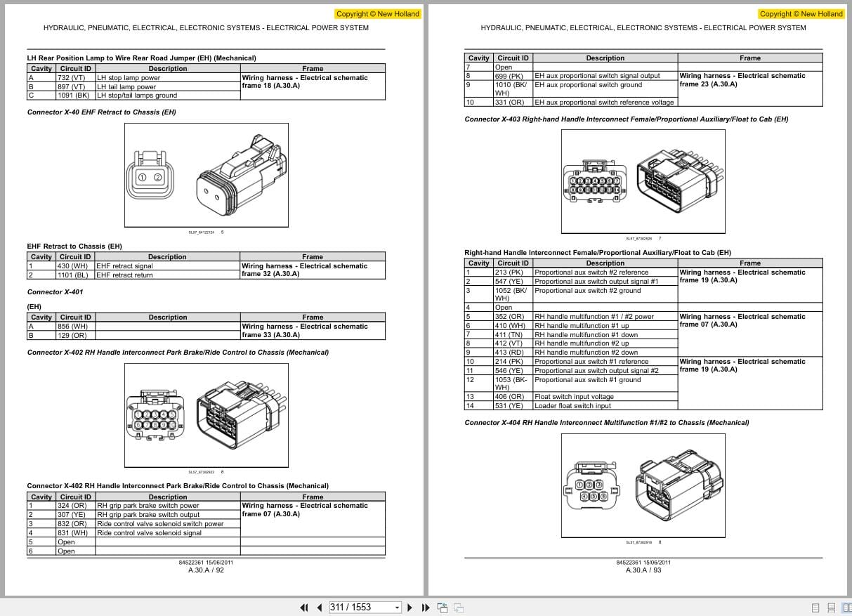Jump to the first page
Image resolution: width=852 pixels, height=616 pixels.
click(x=304, y=608)
